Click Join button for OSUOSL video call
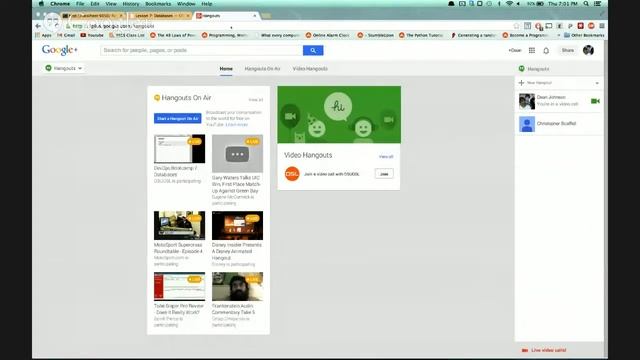640x360 pixels. pos(384,174)
